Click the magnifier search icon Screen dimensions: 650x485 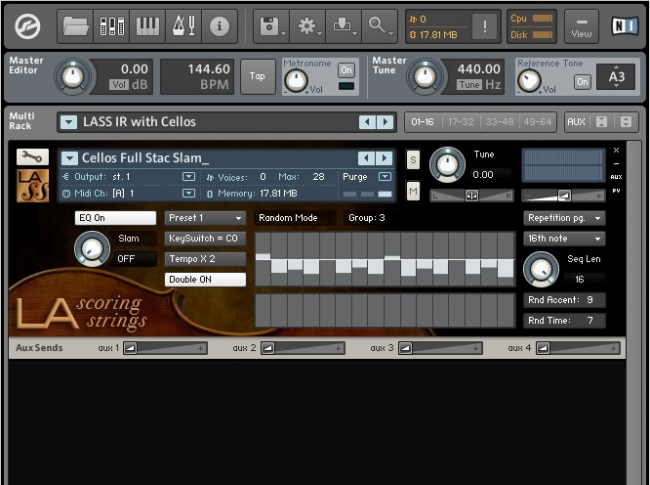coord(377,26)
